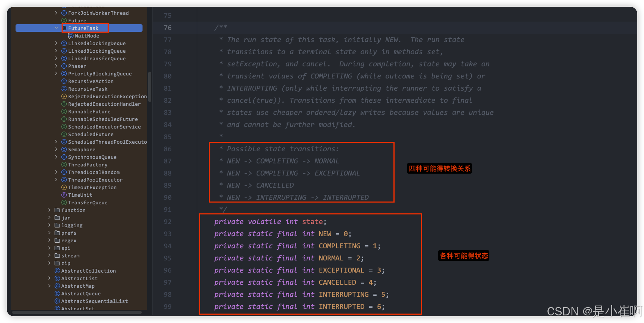Click the TimeoutException exception icon
Viewport: 644px width, 323px height.
64,187
